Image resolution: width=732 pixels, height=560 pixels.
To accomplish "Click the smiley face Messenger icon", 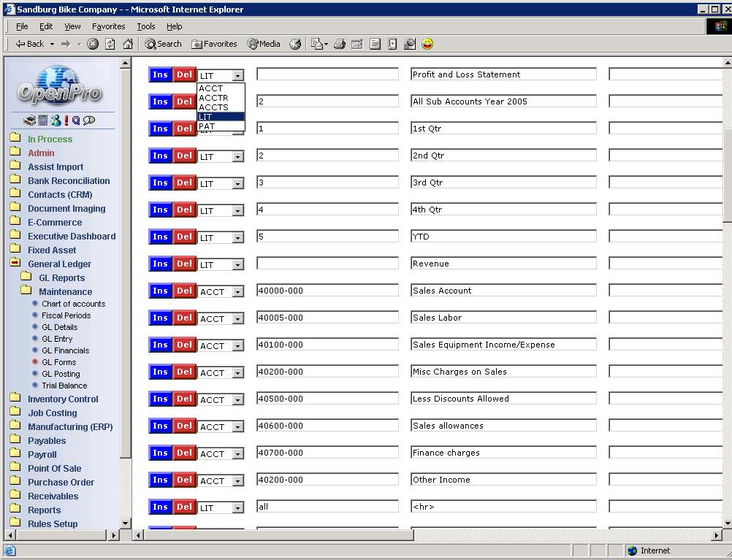I will click(427, 44).
